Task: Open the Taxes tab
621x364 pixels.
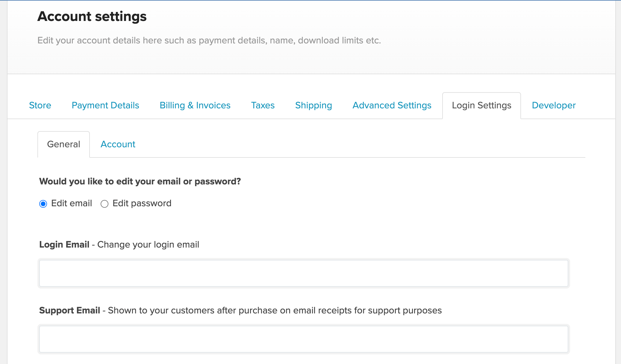Action: click(263, 105)
